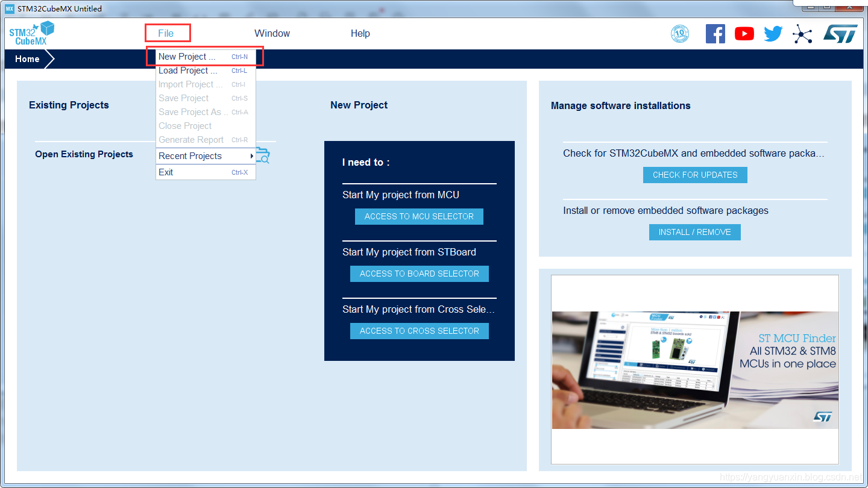Viewport: 868px width, 488px height.
Task: Expand the Recent Projects submenu
Action: tap(206, 156)
